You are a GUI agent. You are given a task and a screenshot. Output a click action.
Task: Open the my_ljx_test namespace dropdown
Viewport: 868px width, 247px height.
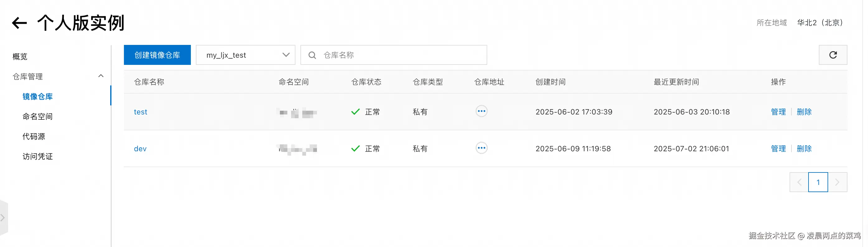coord(245,55)
